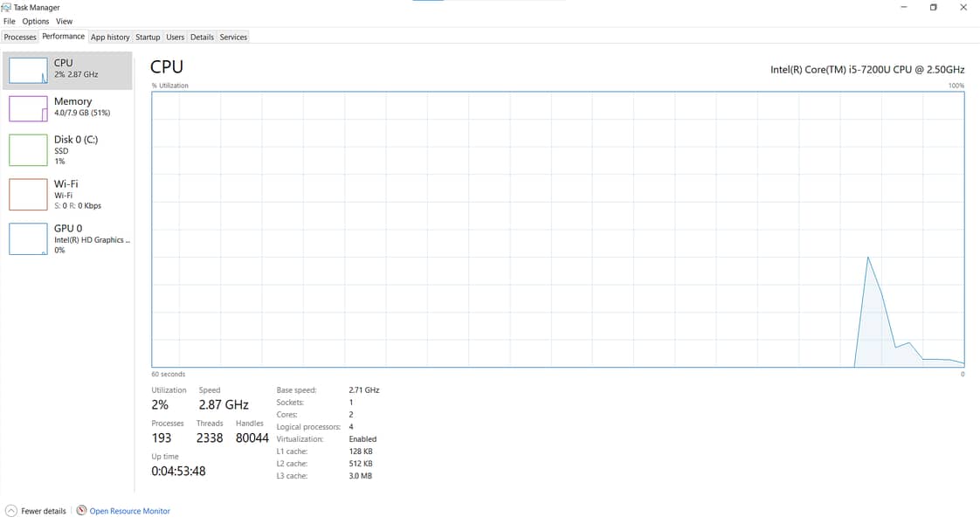Switch to the Services tab
The width and height of the screenshot is (980, 524).
(x=233, y=37)
